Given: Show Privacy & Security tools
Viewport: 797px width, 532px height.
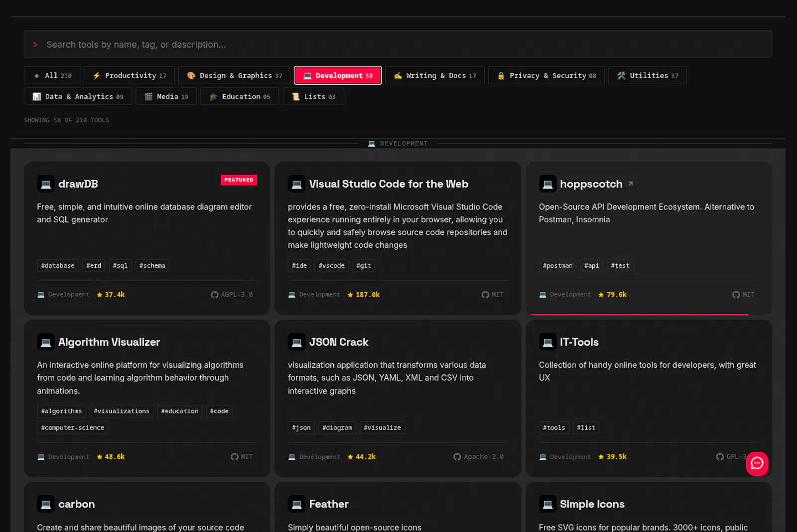Looking at the screenshot, I should pyautogui.click(x=546, y=76).
